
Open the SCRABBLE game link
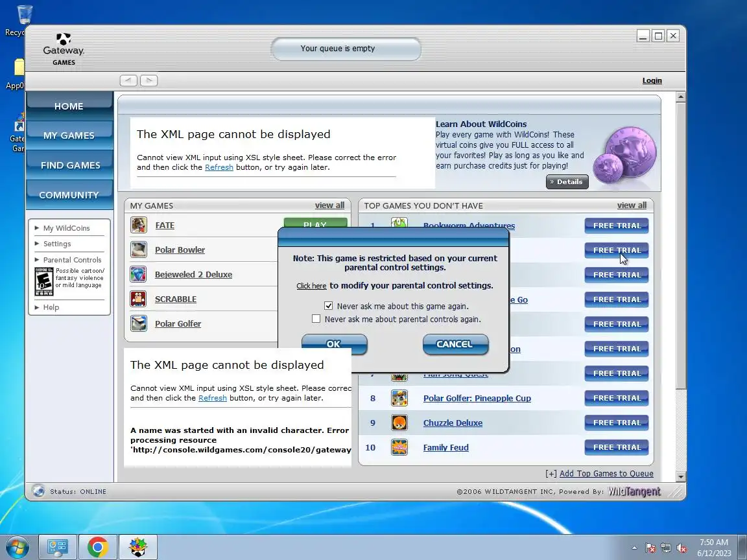[x=175, y=299]
